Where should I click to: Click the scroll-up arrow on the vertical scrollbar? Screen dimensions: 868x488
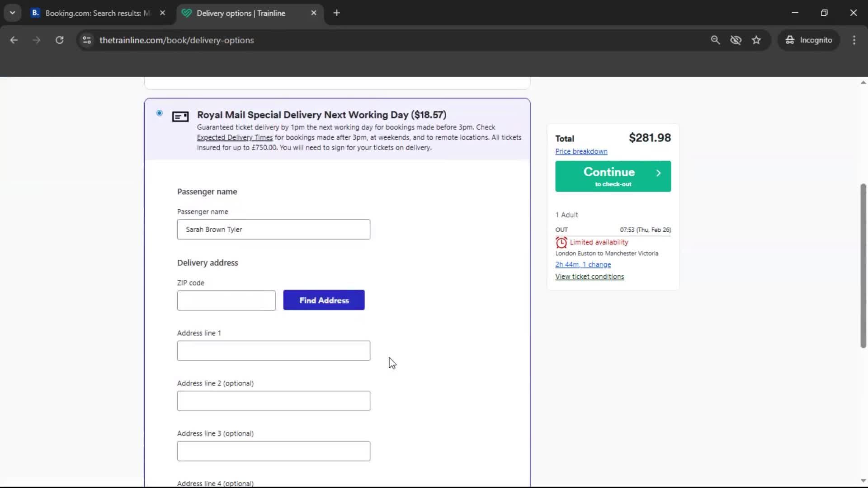pos(863,82)
